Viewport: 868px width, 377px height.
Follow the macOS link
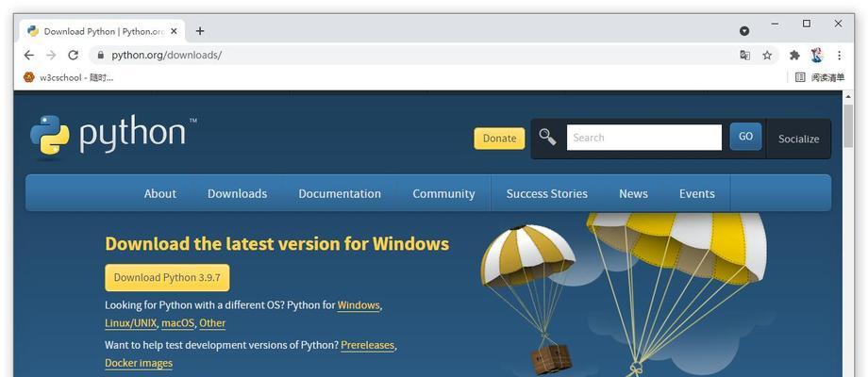177,323
